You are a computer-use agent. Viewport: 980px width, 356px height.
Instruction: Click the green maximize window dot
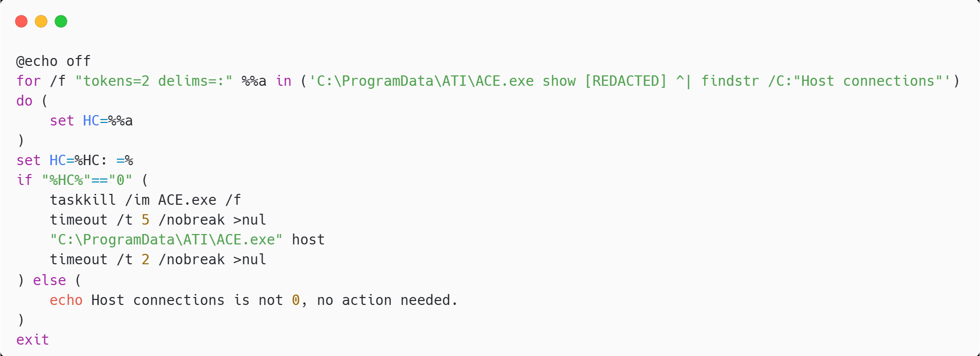click(61, 21)
